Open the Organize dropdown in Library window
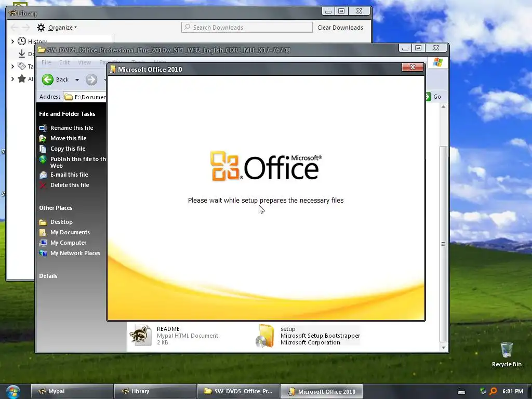The image size is (532, 399). [62, 28]
